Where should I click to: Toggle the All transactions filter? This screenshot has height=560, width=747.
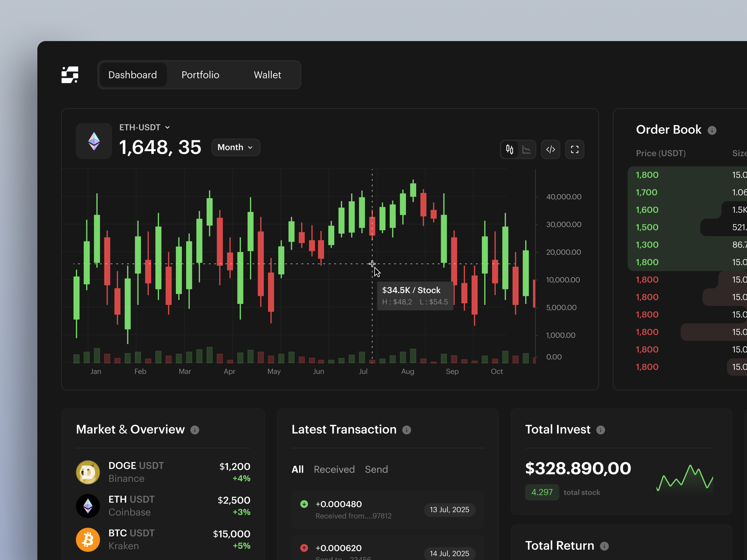[298, 469]
